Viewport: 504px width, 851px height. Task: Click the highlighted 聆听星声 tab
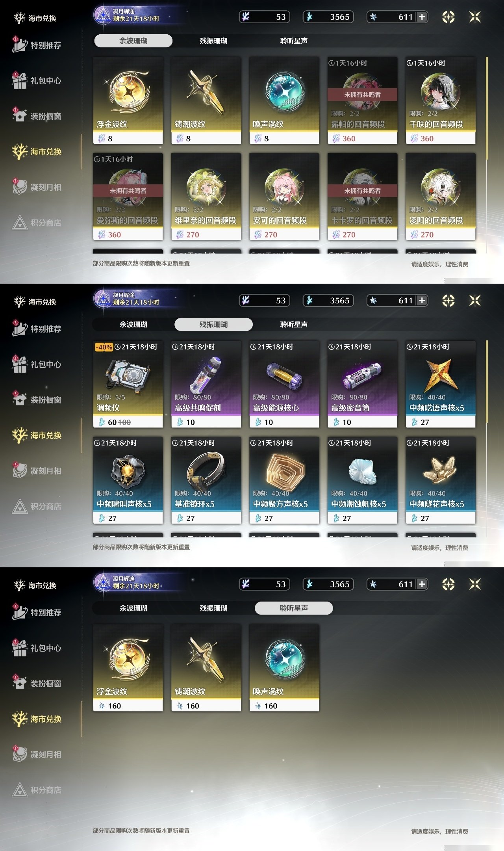294,608
